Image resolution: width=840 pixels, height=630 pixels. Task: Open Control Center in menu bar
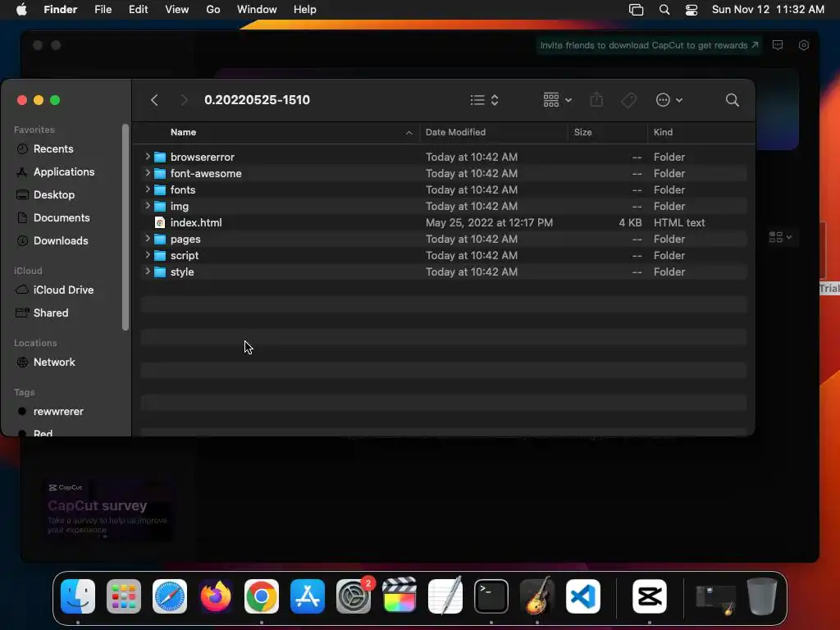point(692,10)
